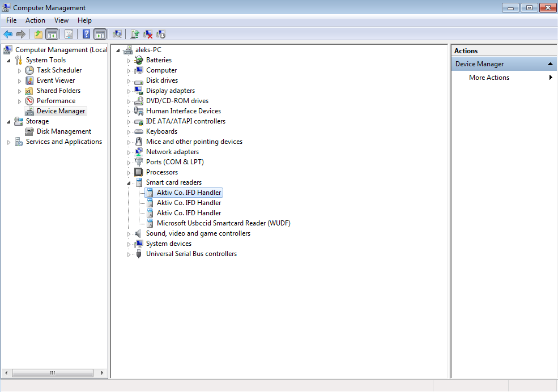Select Microsoft Usbccid Smartcard Reader (WUDF) device
The height and width of the screenshot is (392, 558).
(x=223, y=223)
